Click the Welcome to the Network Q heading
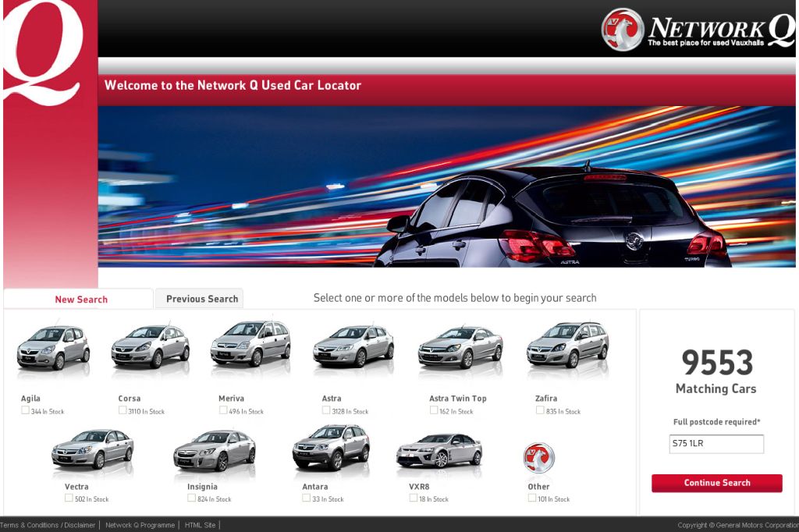Viewport: 799px width, 532px height. click(x=233, y=85)
